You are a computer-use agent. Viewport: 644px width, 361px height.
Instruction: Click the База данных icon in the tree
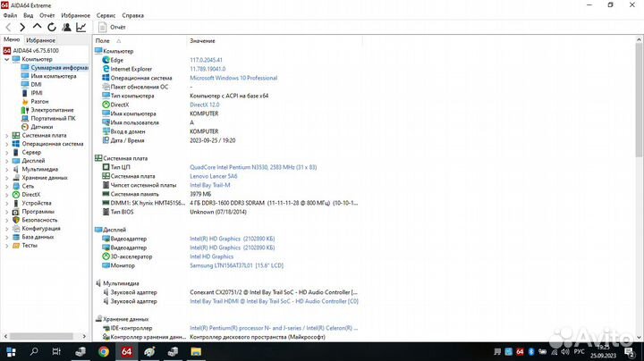pos(16,237)
